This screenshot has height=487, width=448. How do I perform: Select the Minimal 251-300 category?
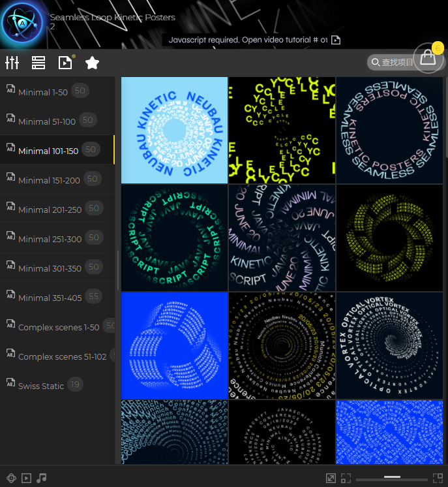57,238
